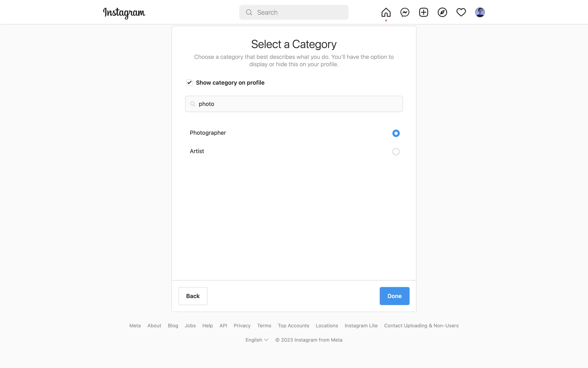
Task: Select the Artist radio button
Action: pos(396,151)
